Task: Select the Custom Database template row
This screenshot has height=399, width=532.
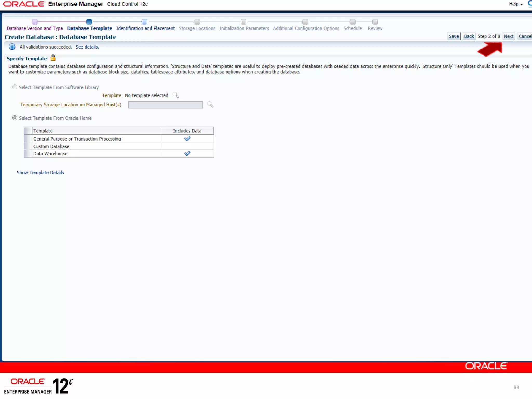Action: (51, 146)
